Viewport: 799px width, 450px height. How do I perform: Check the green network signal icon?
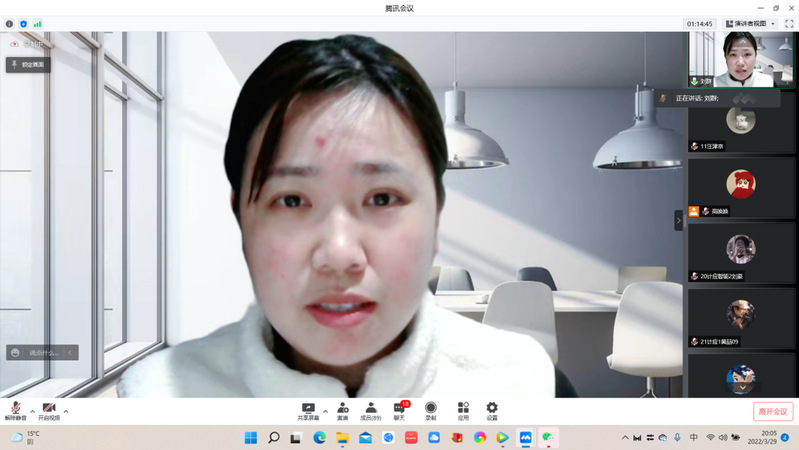37,23
